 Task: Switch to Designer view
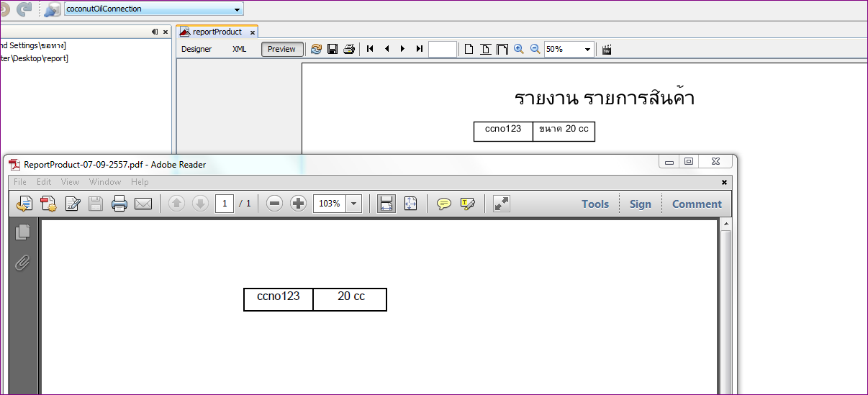(196, 49)
